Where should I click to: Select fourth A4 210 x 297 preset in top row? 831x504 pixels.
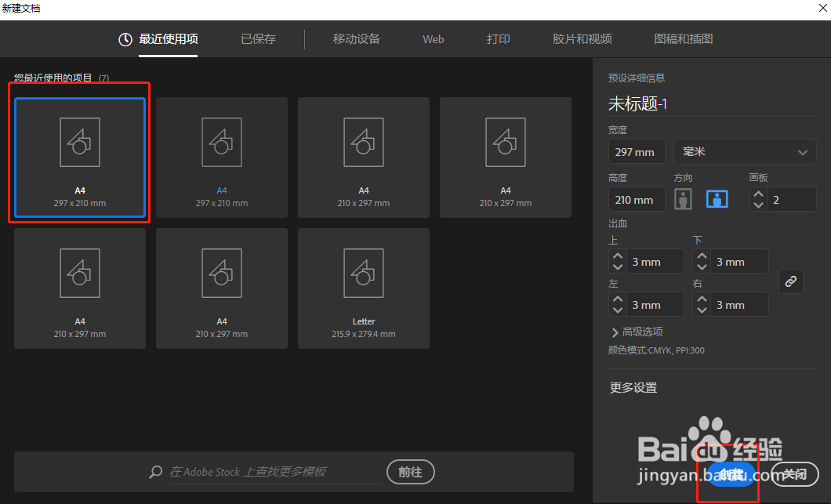click(x=506, y=158)
